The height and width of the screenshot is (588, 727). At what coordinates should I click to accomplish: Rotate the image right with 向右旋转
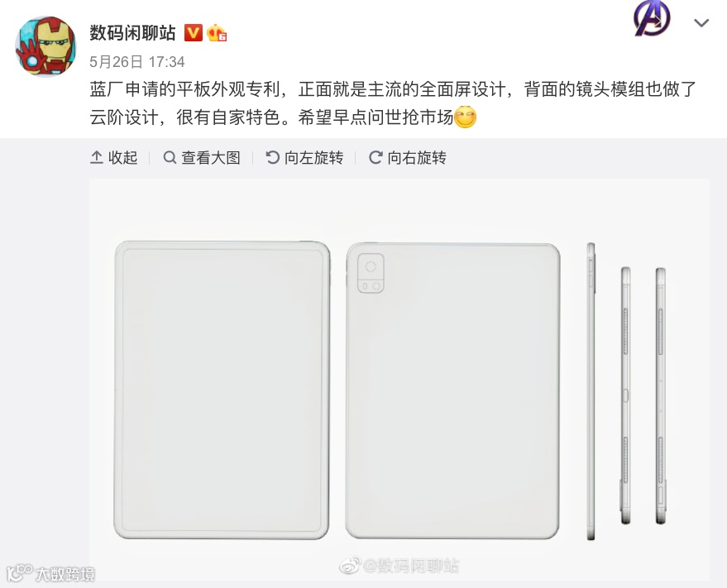[408, 158]
